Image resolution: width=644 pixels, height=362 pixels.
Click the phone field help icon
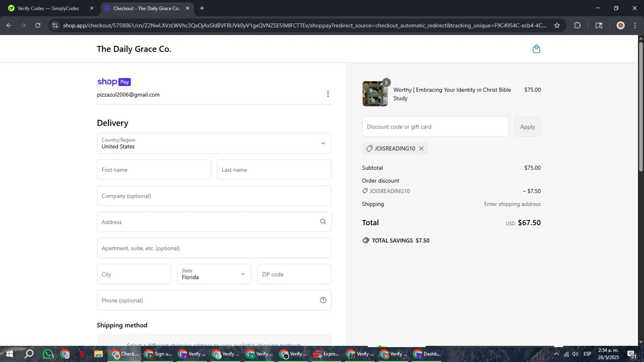(x=323, y=300)
